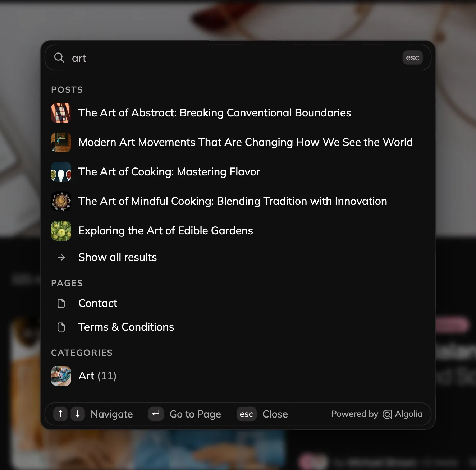
Task: Click the esc key in footer
Action: [247, 414]
